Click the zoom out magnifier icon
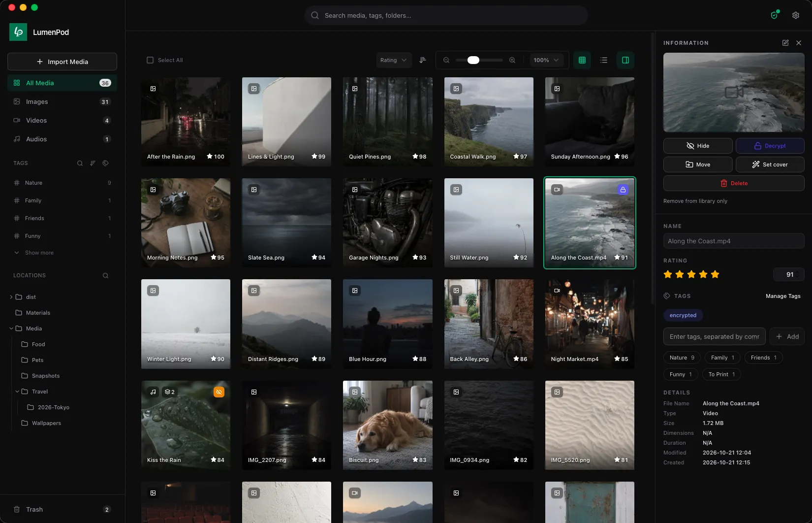Image resolution: width=812 pixels, height=523 pixels. pos(446,60)
